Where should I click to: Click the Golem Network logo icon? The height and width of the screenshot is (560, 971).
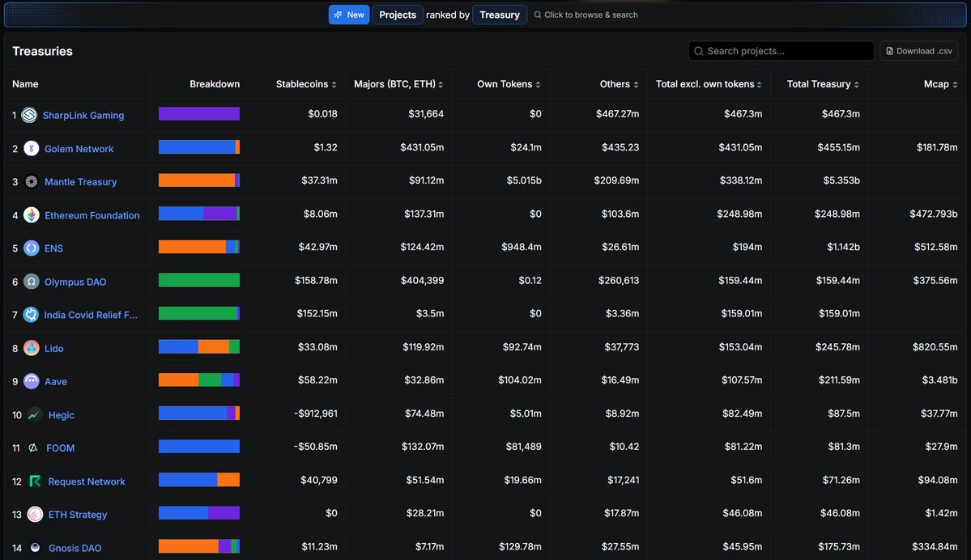[x=31, y=149]
